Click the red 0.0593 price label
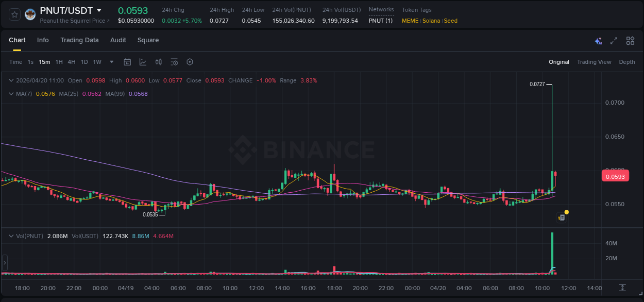The image size is (644, 302). coord(615,176)
